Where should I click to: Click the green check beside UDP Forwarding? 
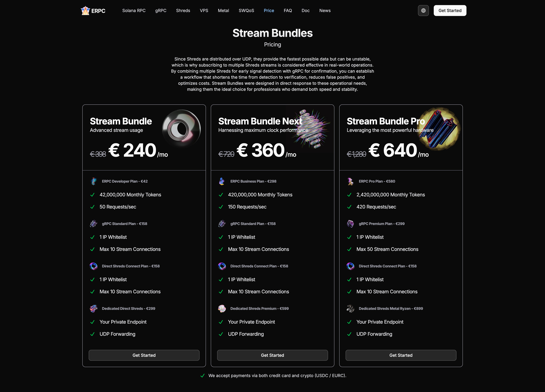[92, 334]
